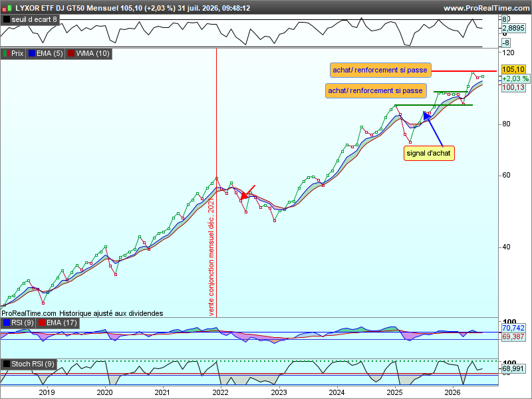Select the WMA (10) legend label
Viewport: 532px width, 399px height.
(x=92, y=54)
